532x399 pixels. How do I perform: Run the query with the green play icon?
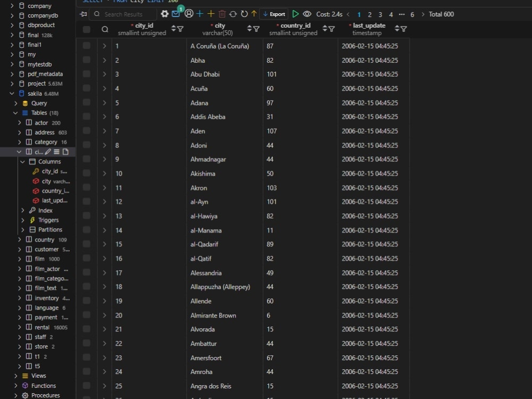click(295, 14)
